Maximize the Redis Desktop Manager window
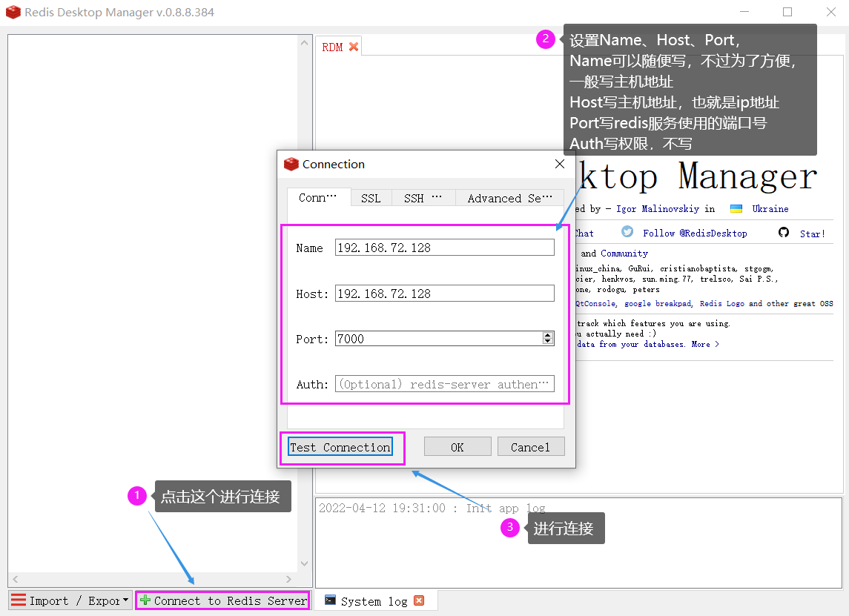The width and height of the screenshot is (849, 616). pyautogui.click(x=787, y=12)
